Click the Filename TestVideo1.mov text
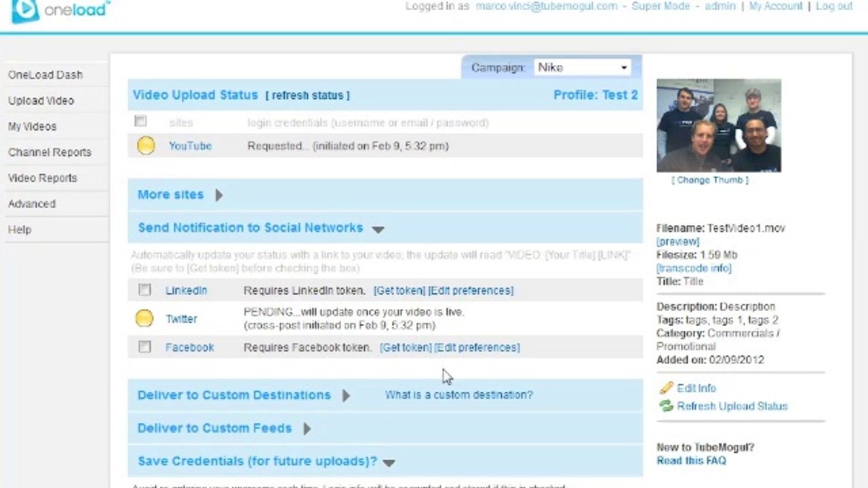Screen dimensions: 868x488 click(721, 228)
